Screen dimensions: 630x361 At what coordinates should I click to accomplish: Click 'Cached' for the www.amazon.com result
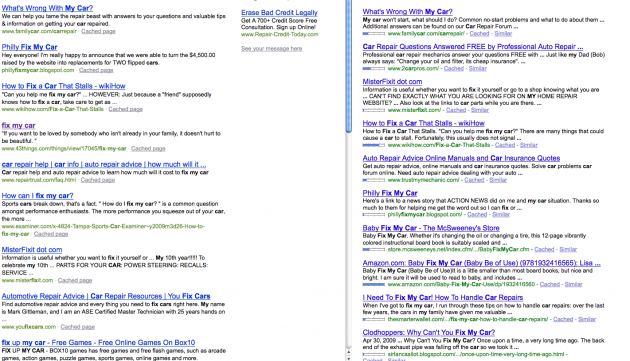[550, 285]
